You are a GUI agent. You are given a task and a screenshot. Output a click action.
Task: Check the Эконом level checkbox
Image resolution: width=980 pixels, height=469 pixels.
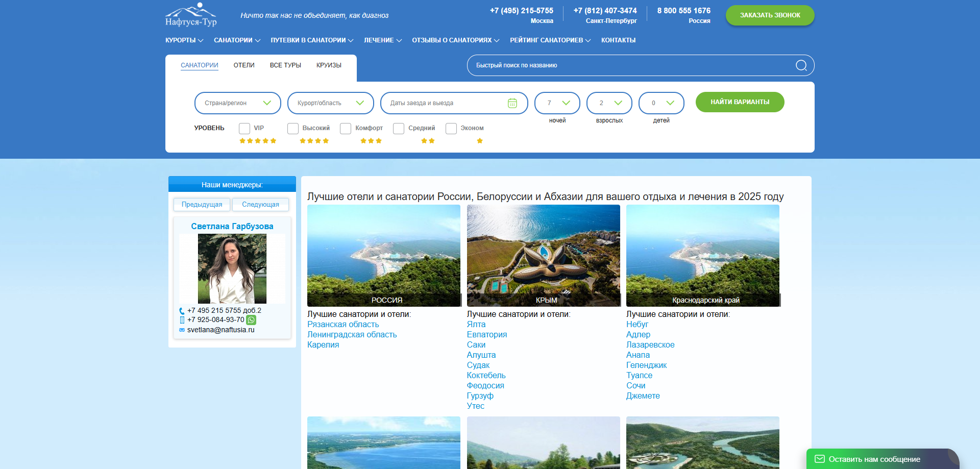pyautogui.click(x=451, y=129)
